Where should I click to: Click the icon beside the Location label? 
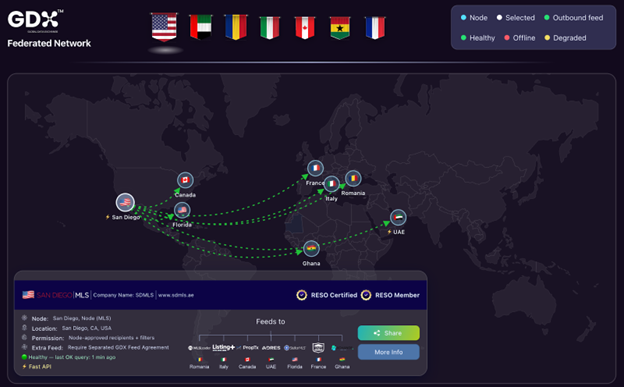24,328
